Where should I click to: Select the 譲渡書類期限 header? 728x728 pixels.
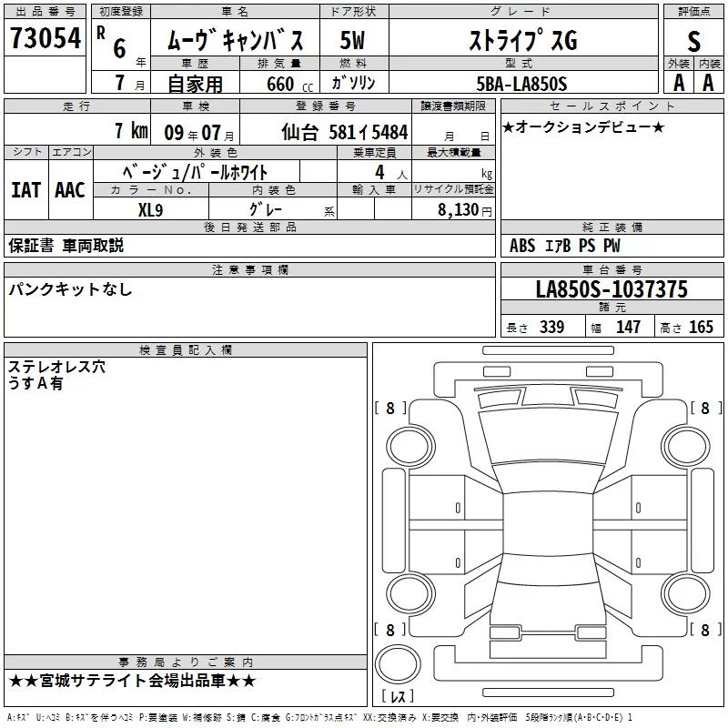[x=453, y=106]
